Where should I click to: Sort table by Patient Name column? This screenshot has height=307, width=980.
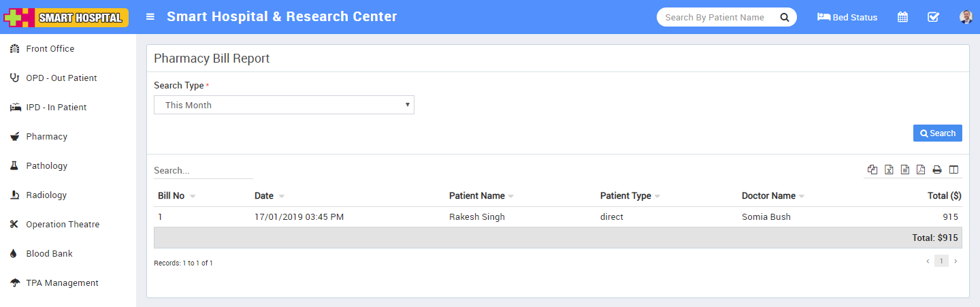477,196
